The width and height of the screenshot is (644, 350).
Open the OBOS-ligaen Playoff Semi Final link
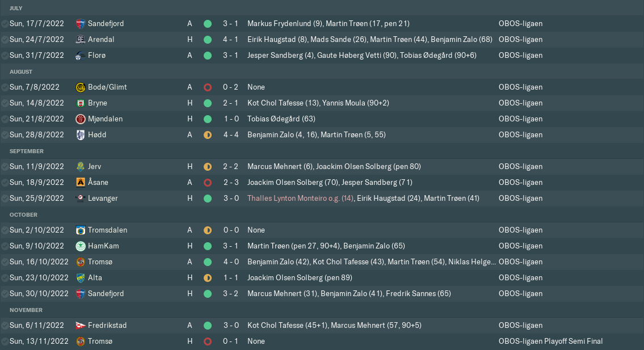coord(550,341)
